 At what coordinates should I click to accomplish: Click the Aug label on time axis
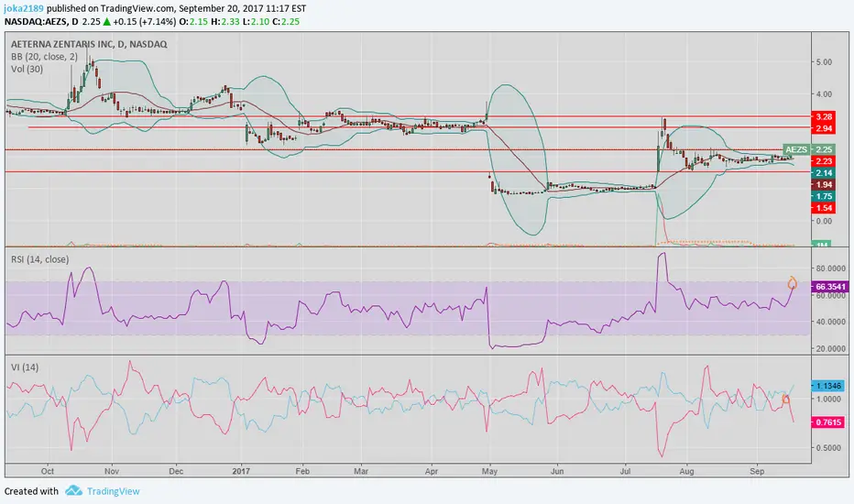click(x=687, y=471)
